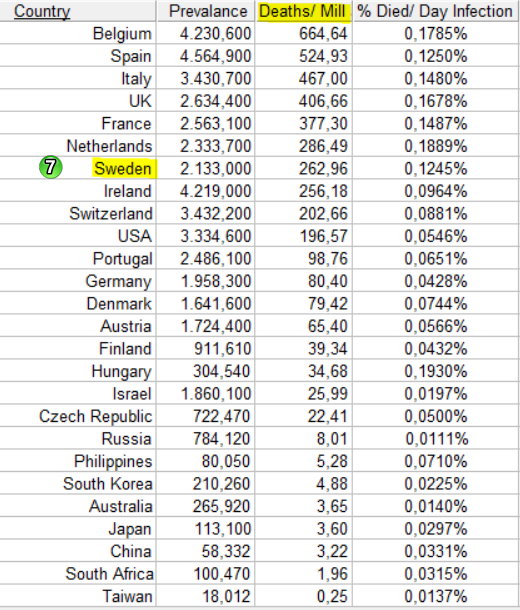Screen dimensions: 520x610
Task: Select the Prevalance column header
Action: [208, 11]
